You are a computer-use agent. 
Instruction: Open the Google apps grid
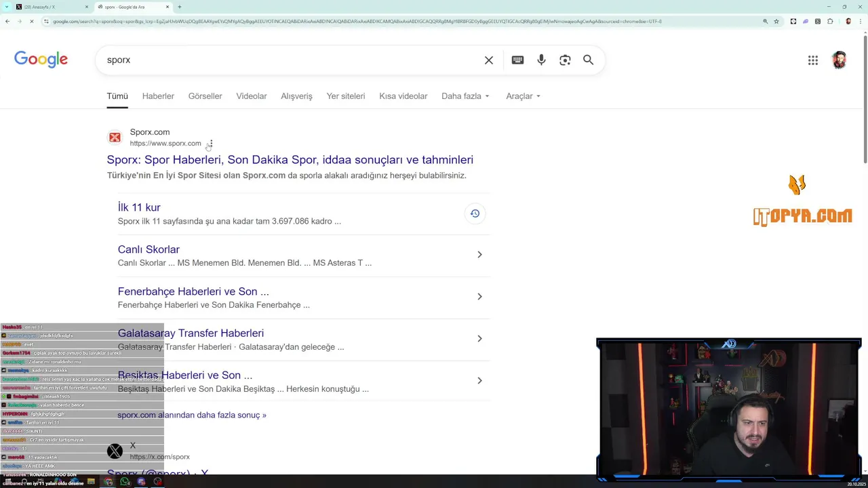click(x=813, y=60)
